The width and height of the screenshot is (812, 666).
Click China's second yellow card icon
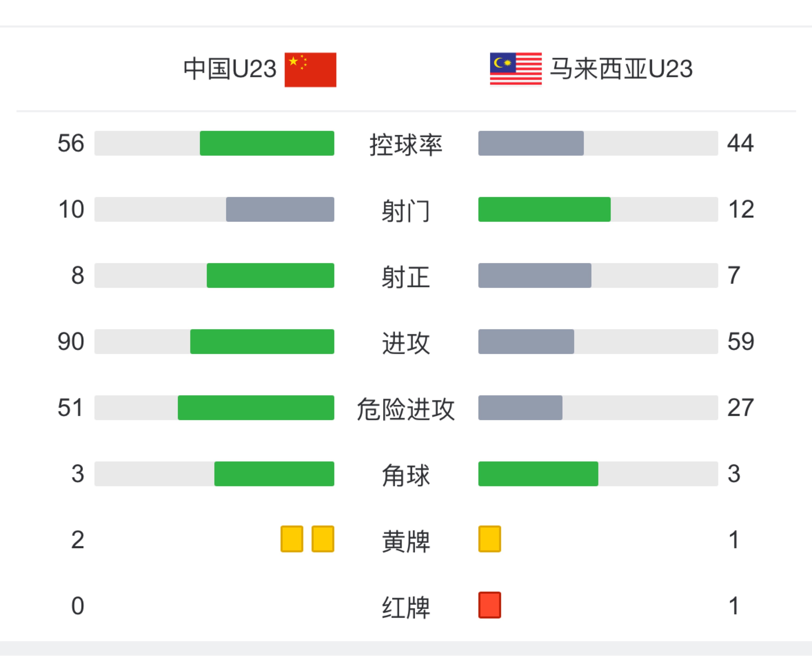click(323, 539)
